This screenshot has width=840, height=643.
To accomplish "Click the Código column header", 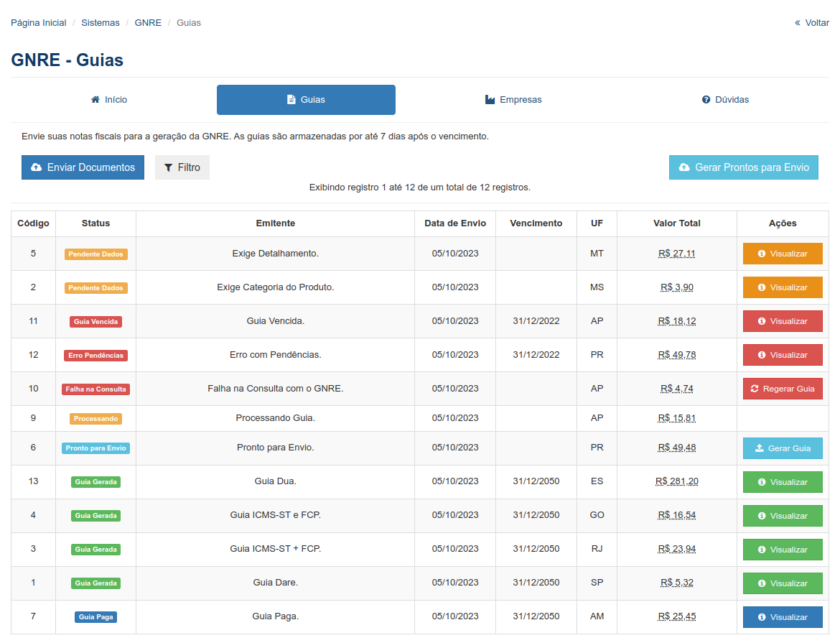I will 33,223.
